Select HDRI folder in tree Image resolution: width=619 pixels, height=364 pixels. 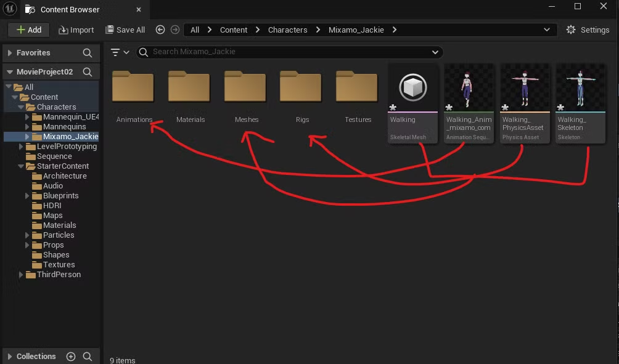click(x=51, y=206)
